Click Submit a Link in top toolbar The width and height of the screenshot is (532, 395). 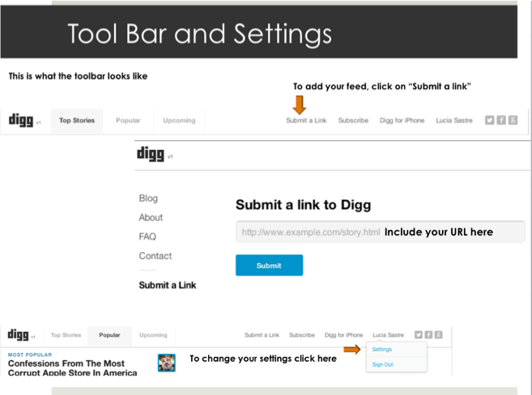click(x=306, y=121)
